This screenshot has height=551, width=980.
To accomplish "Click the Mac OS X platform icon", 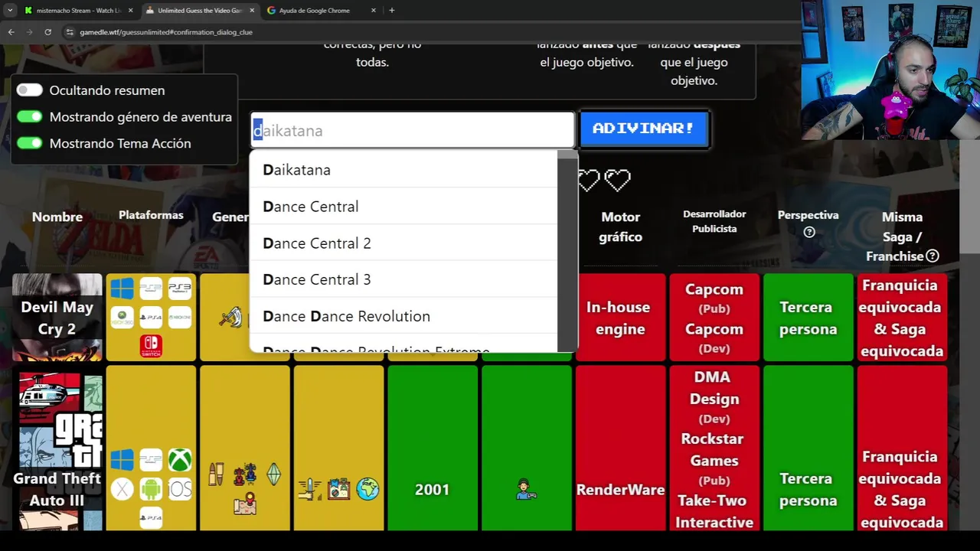I will [122, 489].
